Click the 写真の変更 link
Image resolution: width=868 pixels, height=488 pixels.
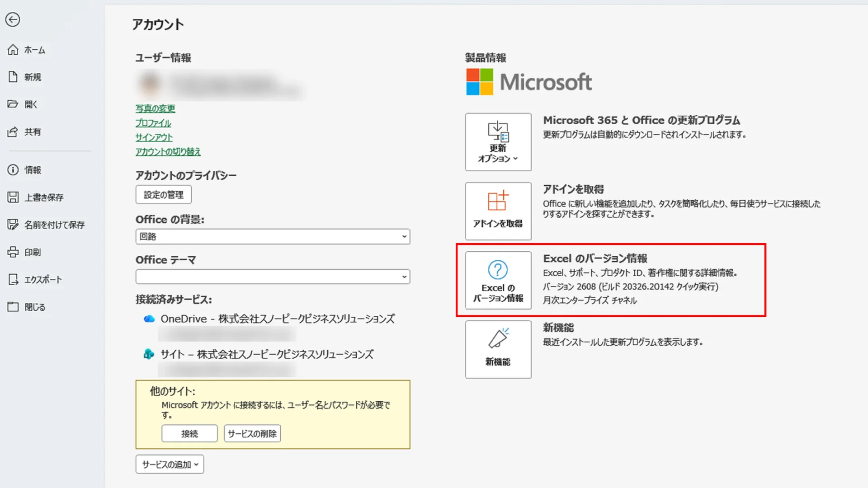click(155, 108)
